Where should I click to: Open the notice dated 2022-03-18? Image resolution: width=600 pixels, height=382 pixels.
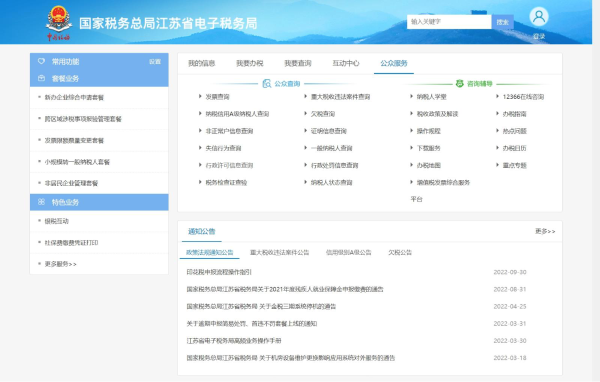(290, 358)
